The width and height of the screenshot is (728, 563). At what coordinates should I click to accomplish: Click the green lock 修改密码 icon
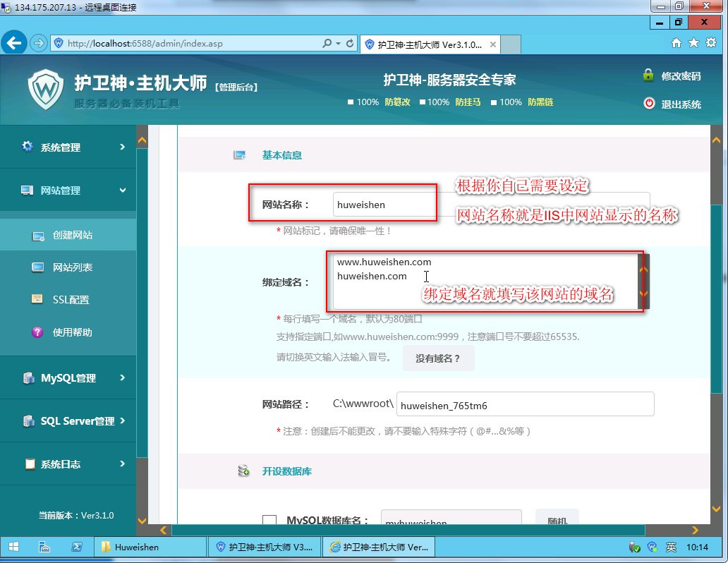pyautogui.click(x=648, y=75)
